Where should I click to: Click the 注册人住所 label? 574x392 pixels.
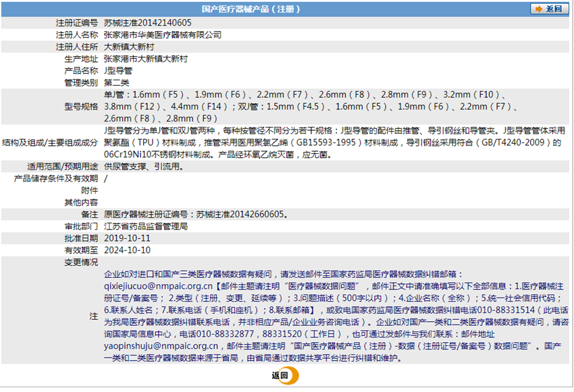(x=77, y=47)
